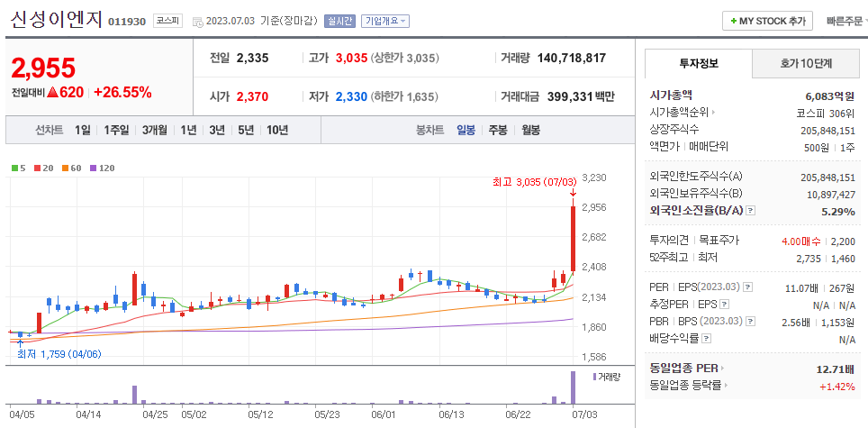Select 3개월 line chart period
868x428 pixels.
coord(155,131)
